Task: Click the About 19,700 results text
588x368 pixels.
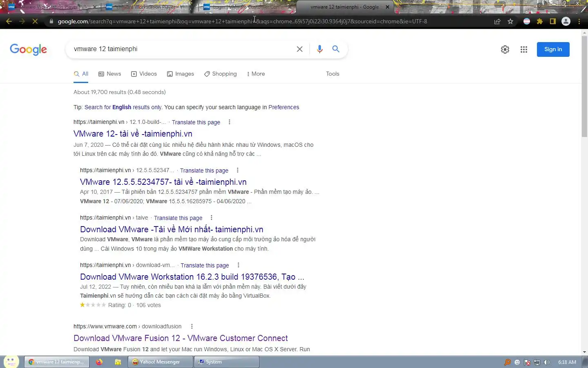Action: pyautogui.click(x=120, y=92)
